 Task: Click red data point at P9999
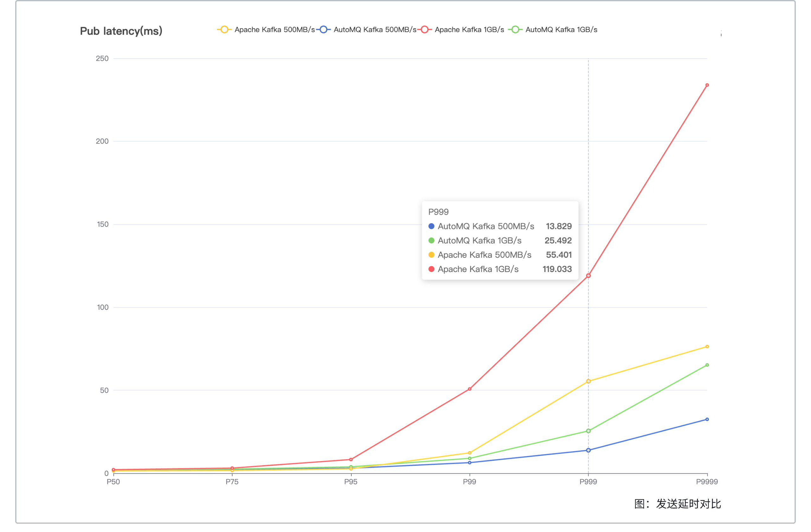(x=707, y=85)
